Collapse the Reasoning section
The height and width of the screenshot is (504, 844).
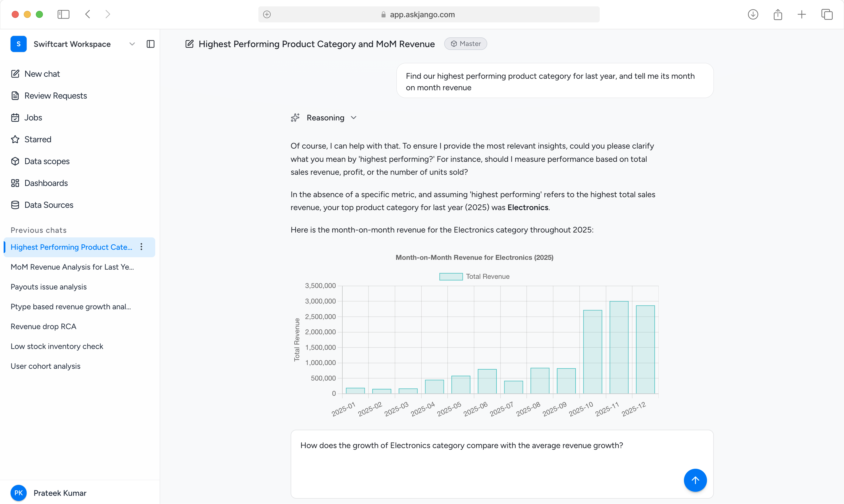click(354, 117)
